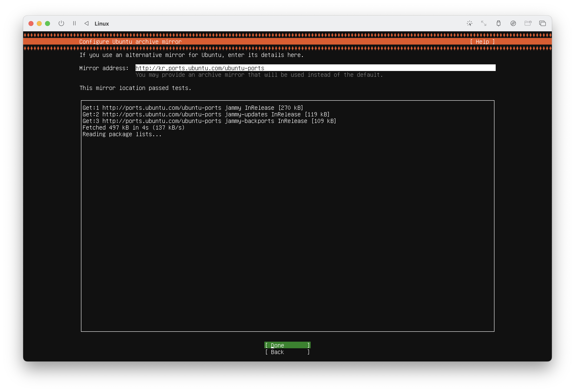The image size is (575, 392).
Task: Confirm mirror with the Done button
Action: [x=287, y=345]
